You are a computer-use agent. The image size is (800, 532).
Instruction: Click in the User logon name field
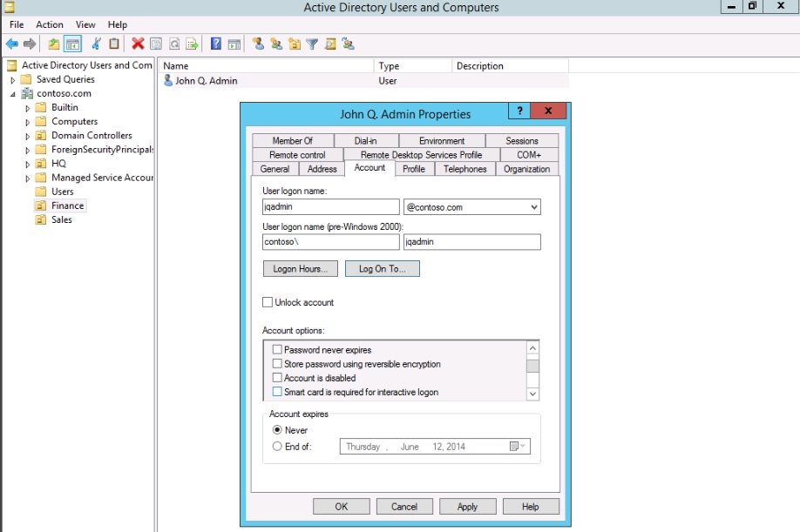[330, 207]
